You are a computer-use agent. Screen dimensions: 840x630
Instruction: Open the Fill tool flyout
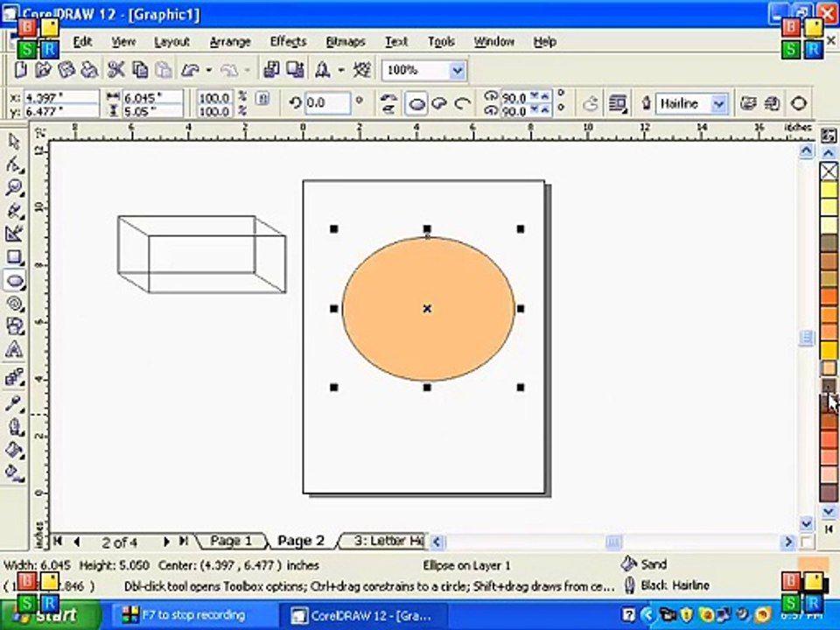[15, 450]
